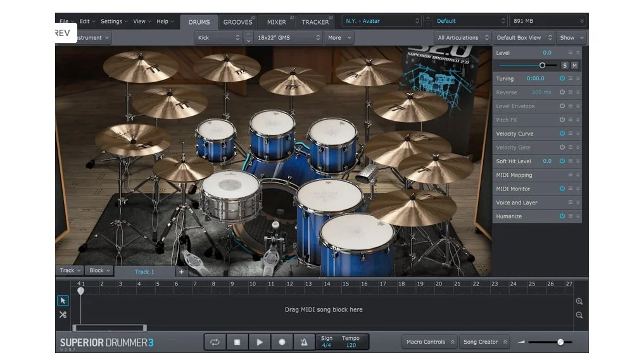Solo the instrument with S button
This screenshot has width=644, height=362.
click(x=565, y=65)
